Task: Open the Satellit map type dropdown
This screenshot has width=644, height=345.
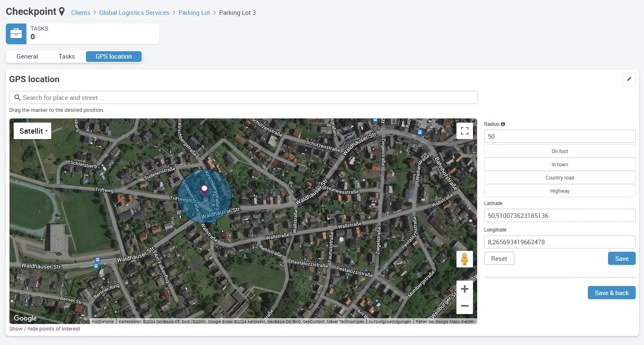Action: (32, 131)
